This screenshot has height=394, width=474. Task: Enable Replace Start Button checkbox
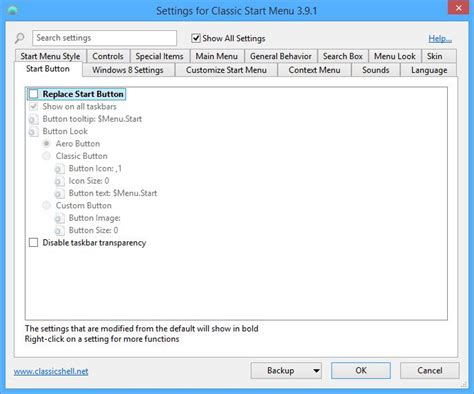(x=33, y=94)
